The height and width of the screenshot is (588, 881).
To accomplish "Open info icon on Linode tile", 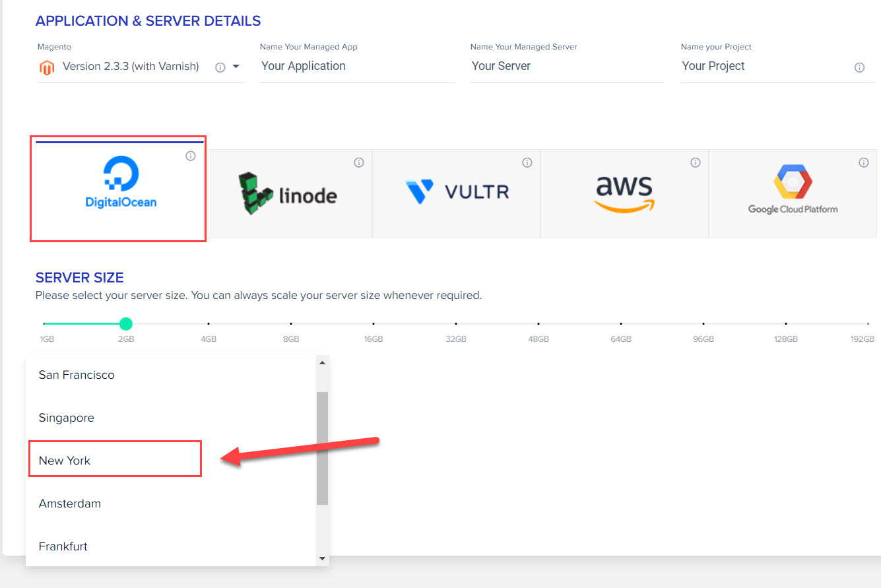I will [x=359, y=162].
